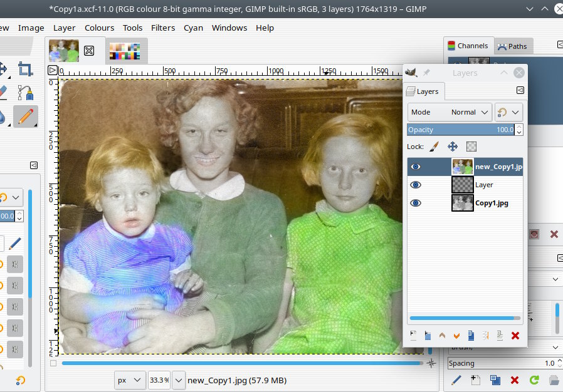Screen dimensions: 563x392
Task: Select the Crop tool
Action: (x=25, y=69)
